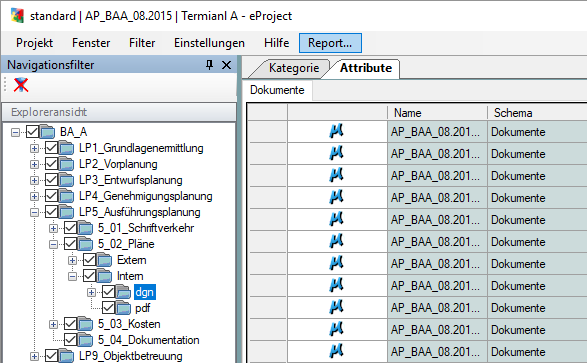Select the Attribute tab

[365, 68]
